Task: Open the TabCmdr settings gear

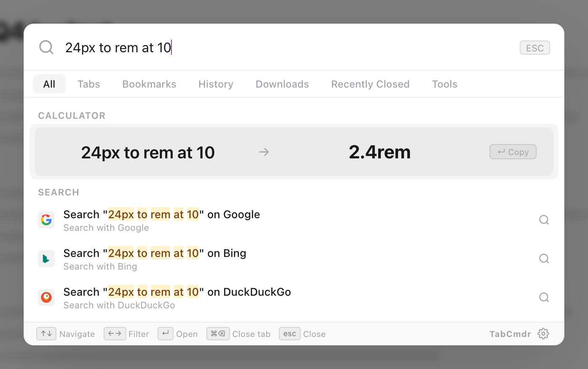Action: (x=543, y=334)
